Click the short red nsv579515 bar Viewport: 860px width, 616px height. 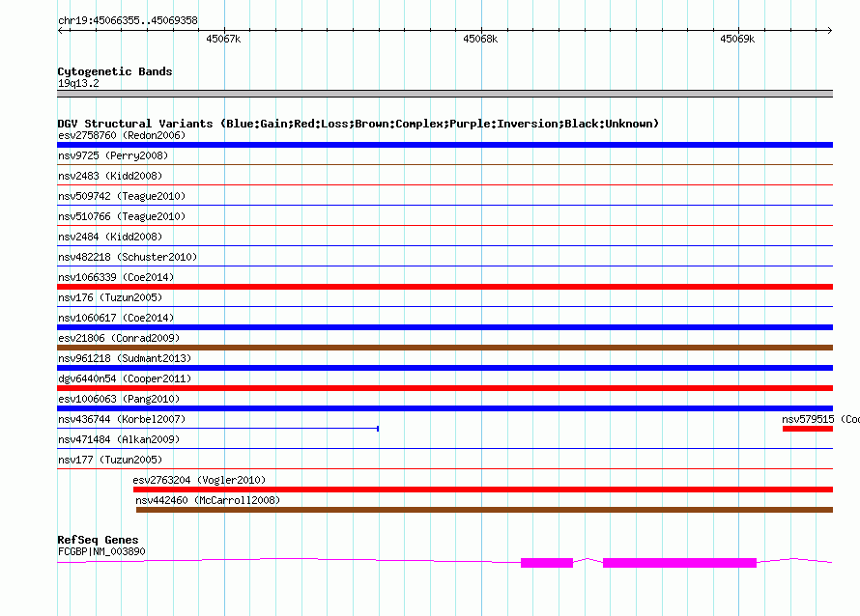point(808,429)
